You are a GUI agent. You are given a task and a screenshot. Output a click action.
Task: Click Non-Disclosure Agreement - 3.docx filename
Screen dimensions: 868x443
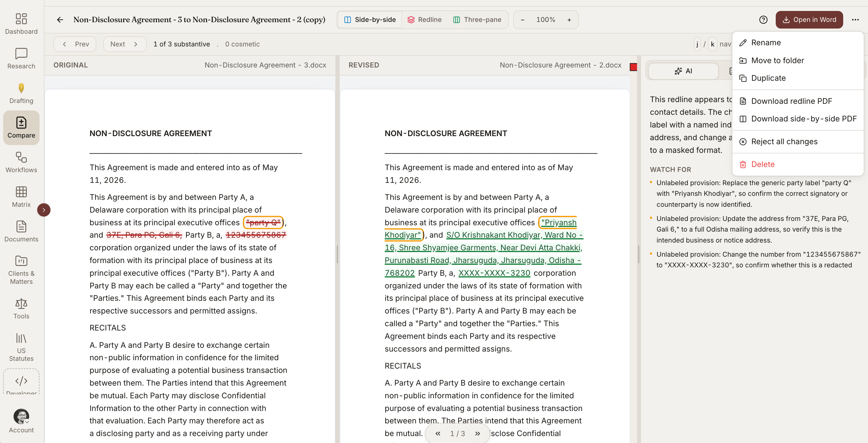(265, 65)
